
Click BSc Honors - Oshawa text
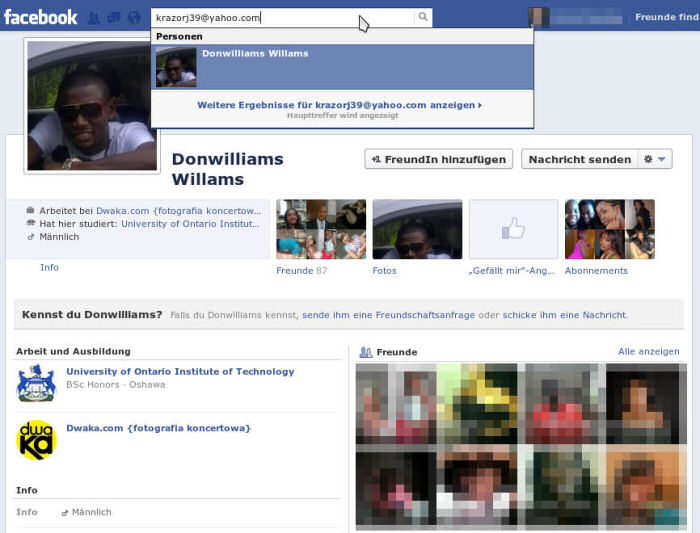click(x=116, y=385)
